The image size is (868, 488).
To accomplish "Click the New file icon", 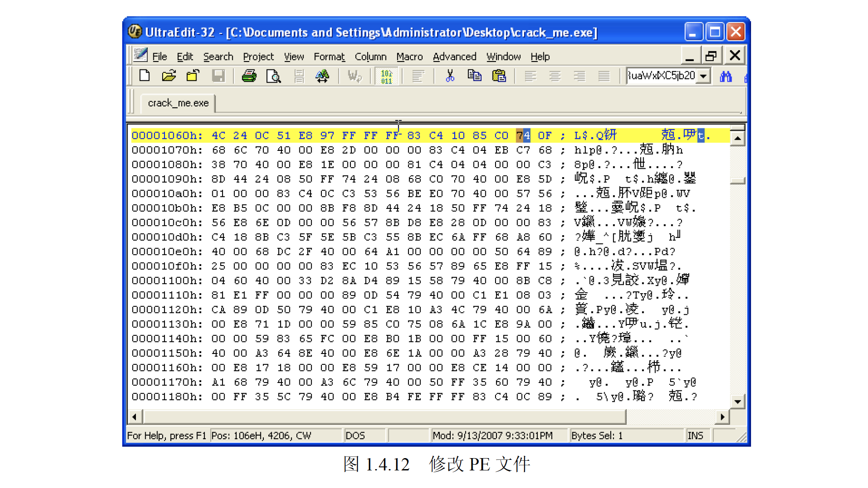I will coord(144,76).
